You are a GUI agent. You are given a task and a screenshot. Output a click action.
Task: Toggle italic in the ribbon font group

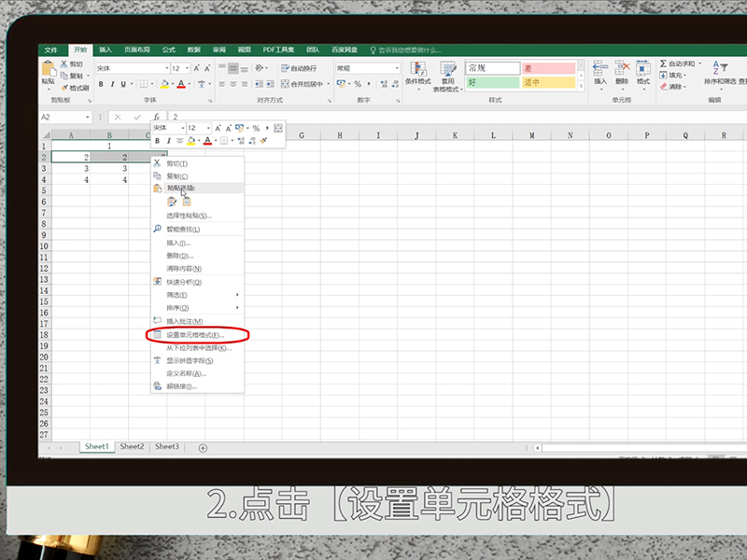[112, 84]
